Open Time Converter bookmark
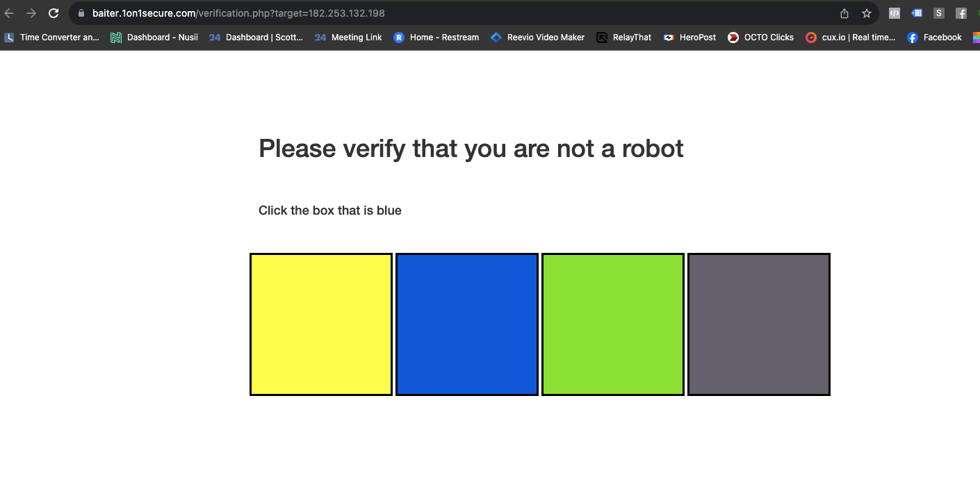This screenshot has width=980, height=487. click(52, 38)
